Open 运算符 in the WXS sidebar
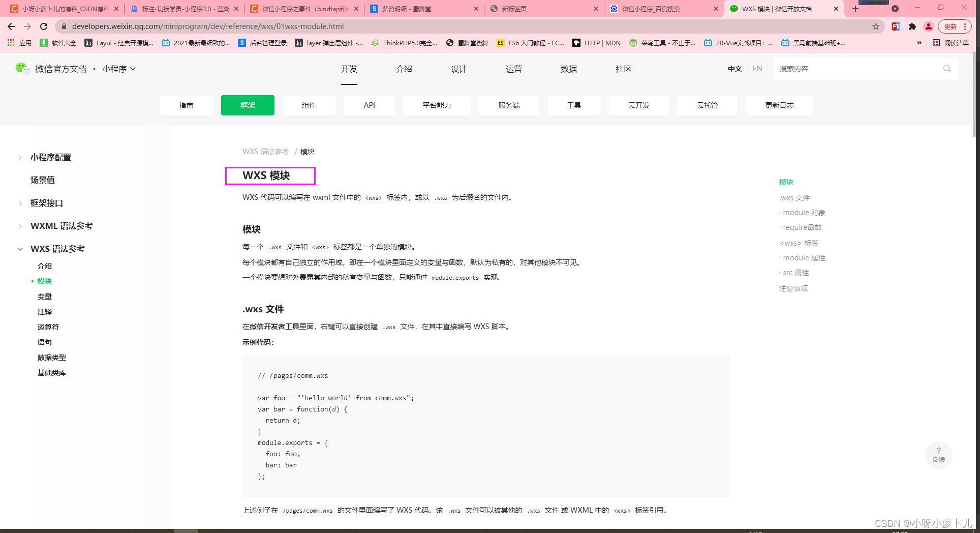Screen dimensions: 980x533 click(x=48, y=327)
